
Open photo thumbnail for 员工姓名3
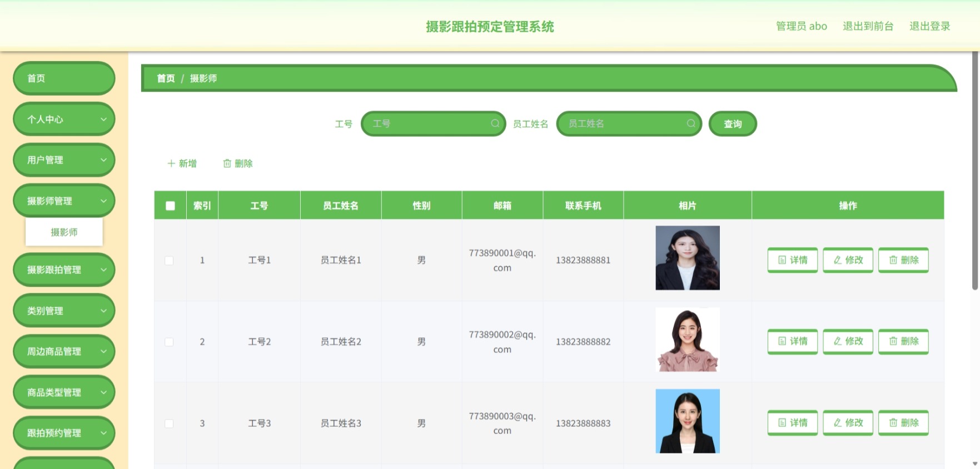688,421
